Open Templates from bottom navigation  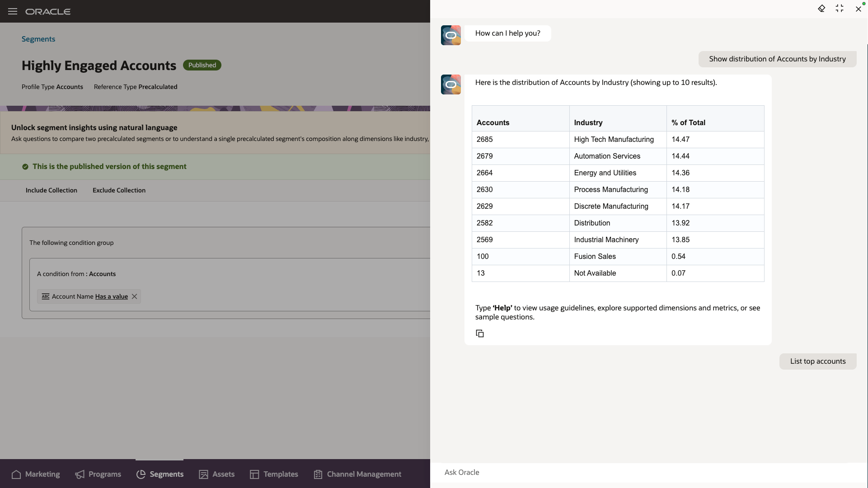(274, 474)
